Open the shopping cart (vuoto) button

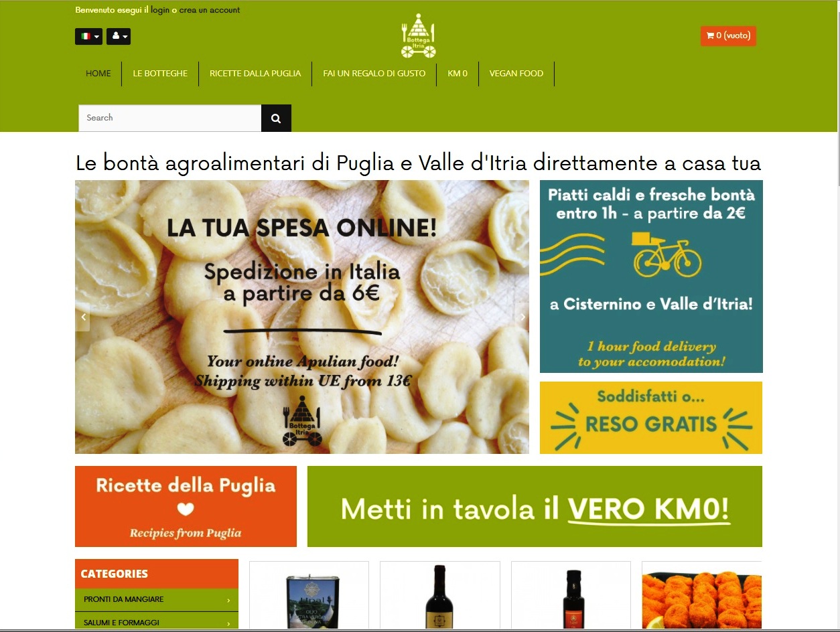(728, 35)
